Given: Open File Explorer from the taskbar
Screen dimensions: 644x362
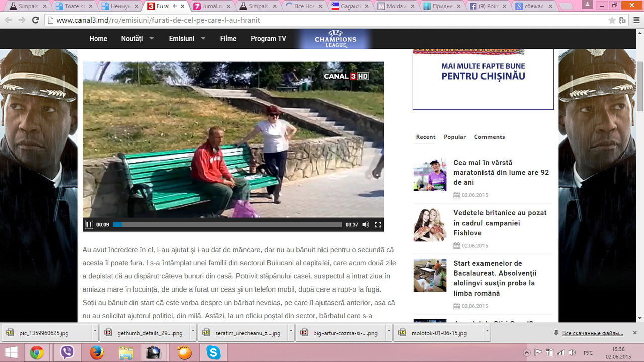Looking at the screenshot, I should point(126,353).
